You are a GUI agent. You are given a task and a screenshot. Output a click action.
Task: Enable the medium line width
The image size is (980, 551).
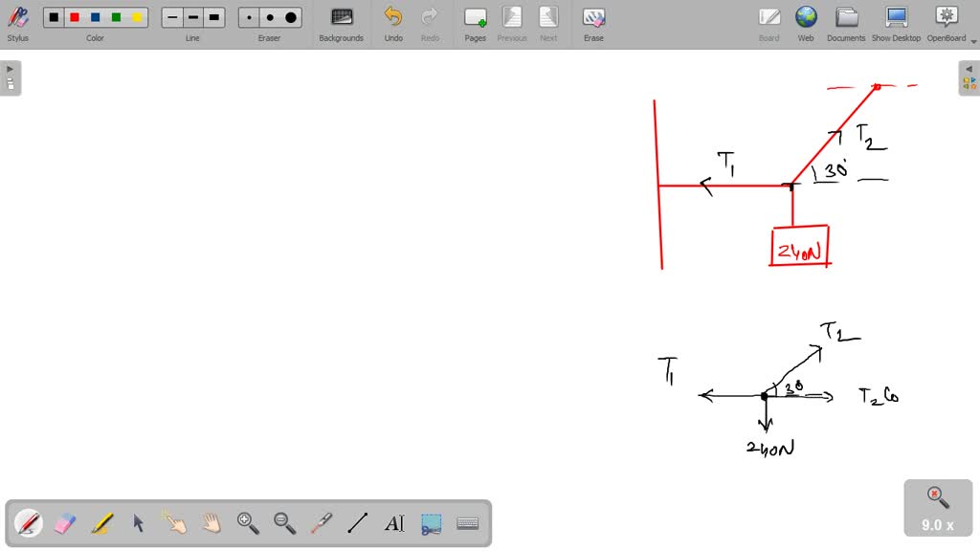(191, 16)
